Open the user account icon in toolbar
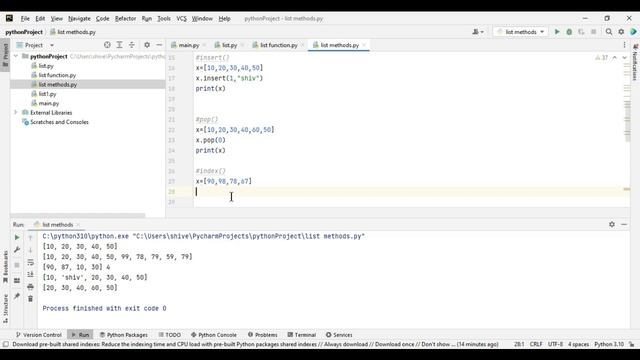 pyautogui.click(x=478, y=32)
